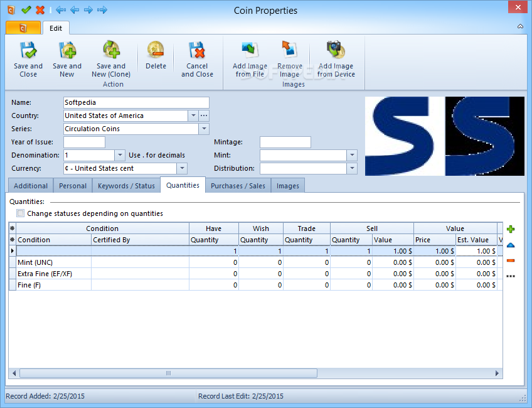Click Mintage input field

[x=285, y=142]
